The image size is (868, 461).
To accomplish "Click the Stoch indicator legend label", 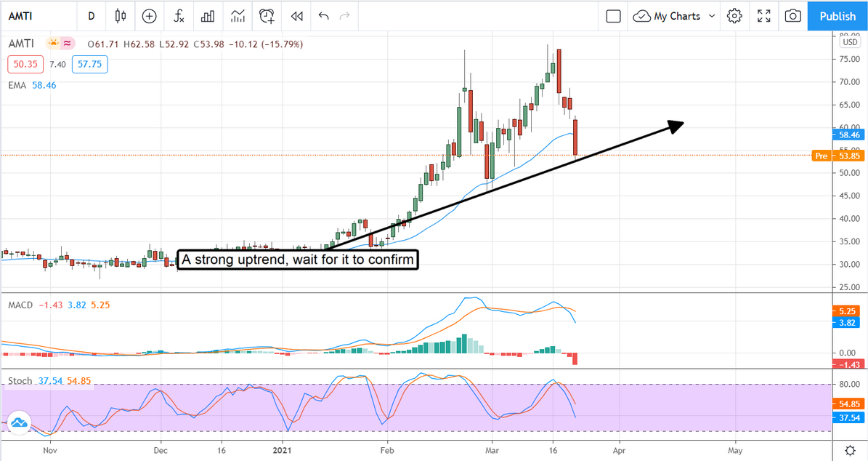I will point(20,381).
